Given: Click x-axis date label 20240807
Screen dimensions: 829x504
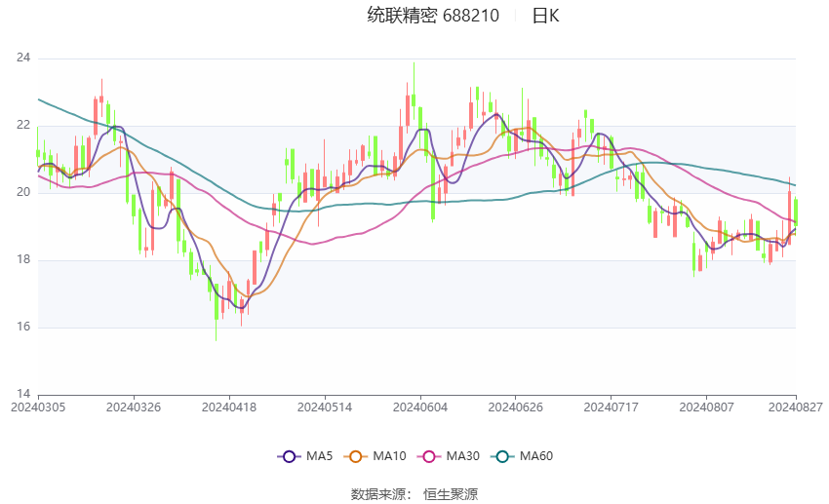Looking at the screenshot, I should pos(706,407).
